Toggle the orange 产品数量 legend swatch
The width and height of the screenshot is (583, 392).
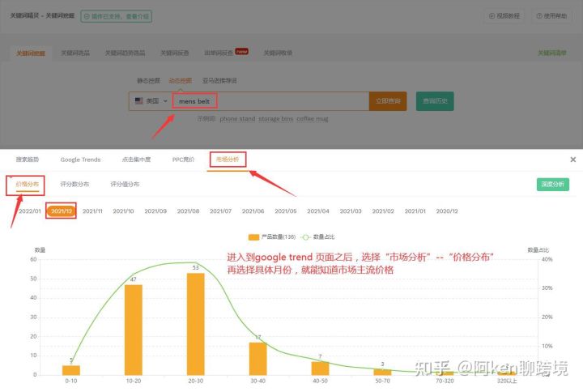253,237
